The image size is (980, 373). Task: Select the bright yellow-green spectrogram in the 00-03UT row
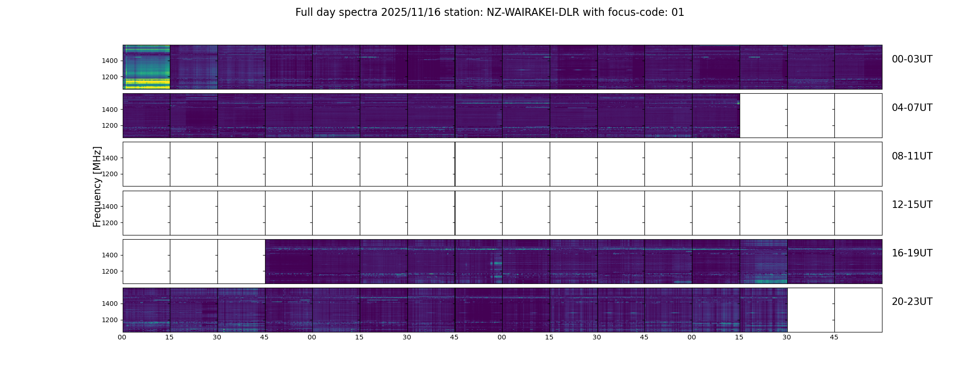coord(147,67)
